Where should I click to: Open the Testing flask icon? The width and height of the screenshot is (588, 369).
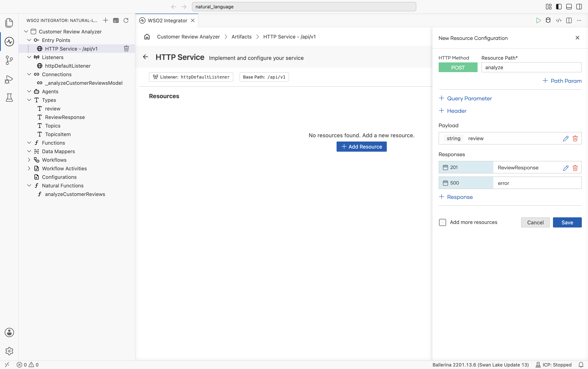pos(9,98)
